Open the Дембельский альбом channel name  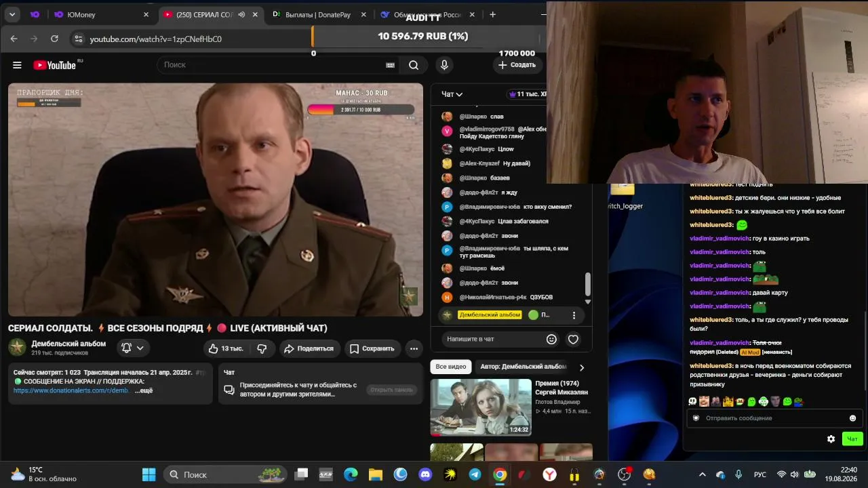coord(68,344)
